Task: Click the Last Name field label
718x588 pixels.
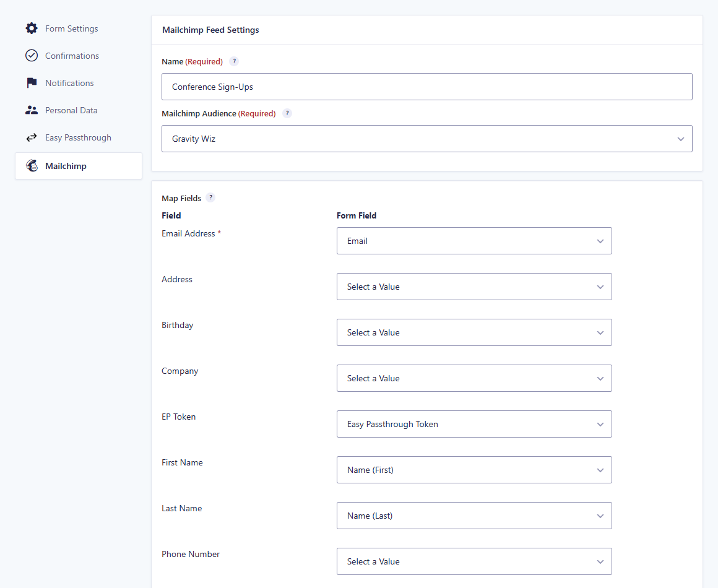Action: click(x=182, y=508)
